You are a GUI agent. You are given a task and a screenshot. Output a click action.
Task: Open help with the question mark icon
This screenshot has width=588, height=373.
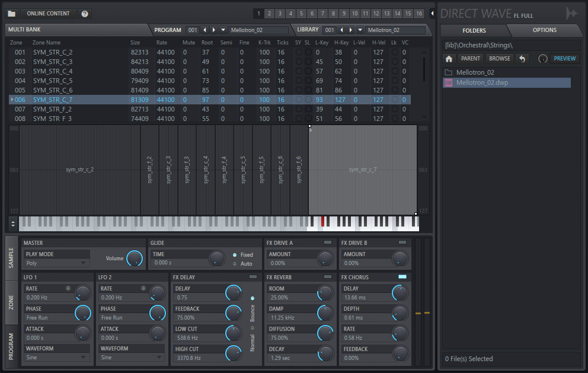click(x=85, y=13)
